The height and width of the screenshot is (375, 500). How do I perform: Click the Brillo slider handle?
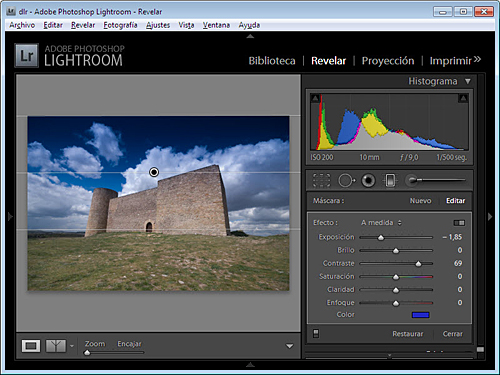click(x=396, y=251)
